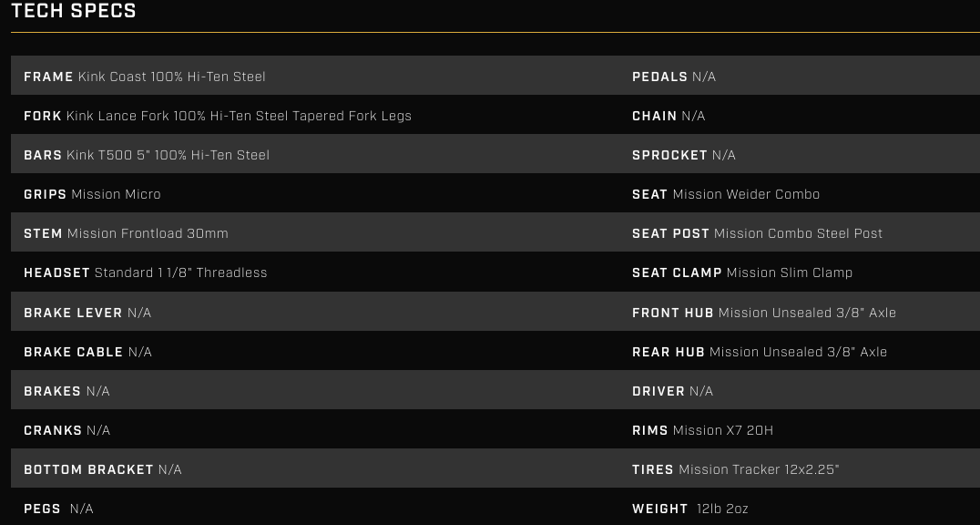Select the PEDALS spec row
This screenshot has width=980, height=525.
674,77
